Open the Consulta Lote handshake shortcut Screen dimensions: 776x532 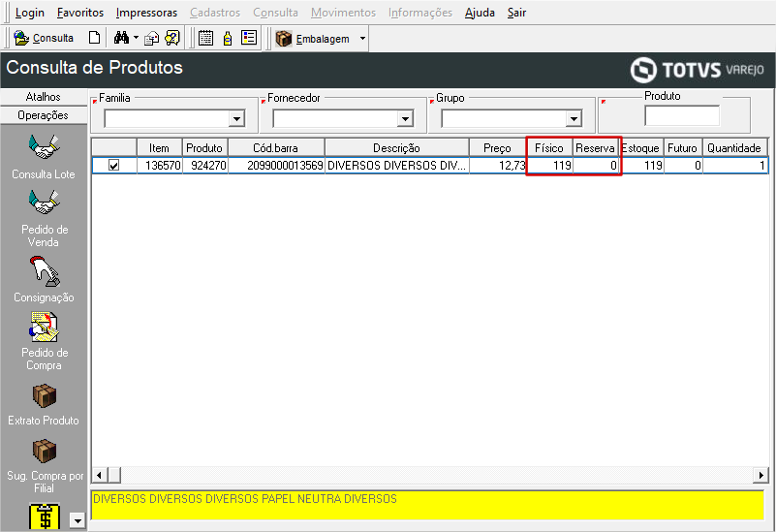coord(44,157)
